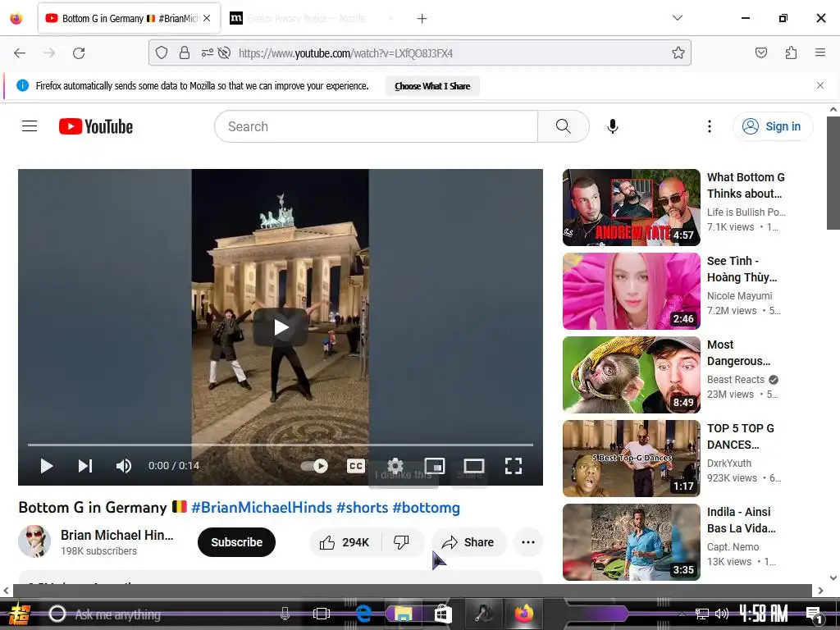Switch to miniplayer mode
840x630 pixels.
pyautogui.click(x=435, y=466)
